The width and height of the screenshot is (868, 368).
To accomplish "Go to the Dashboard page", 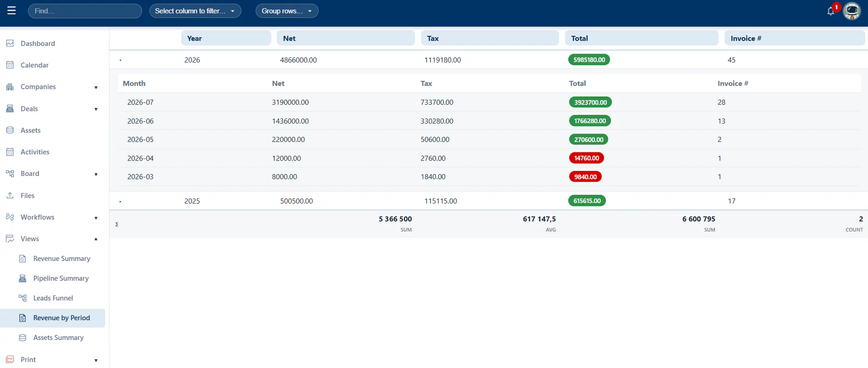I will (x=38, y=43).
